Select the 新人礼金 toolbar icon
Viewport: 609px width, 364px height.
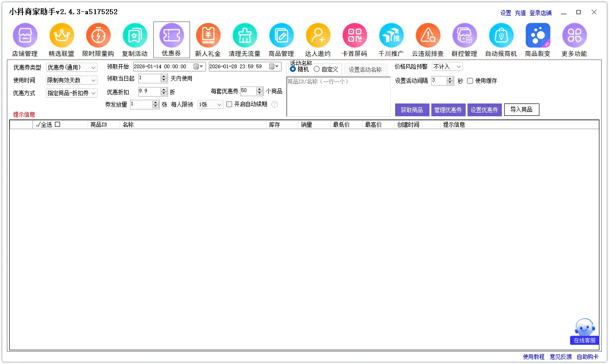point(208,36)
